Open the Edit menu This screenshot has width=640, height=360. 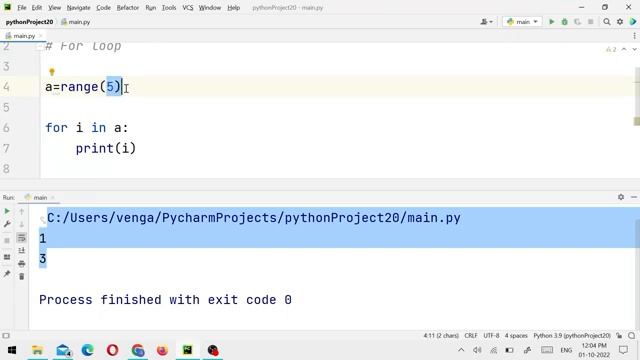point(37,8)
